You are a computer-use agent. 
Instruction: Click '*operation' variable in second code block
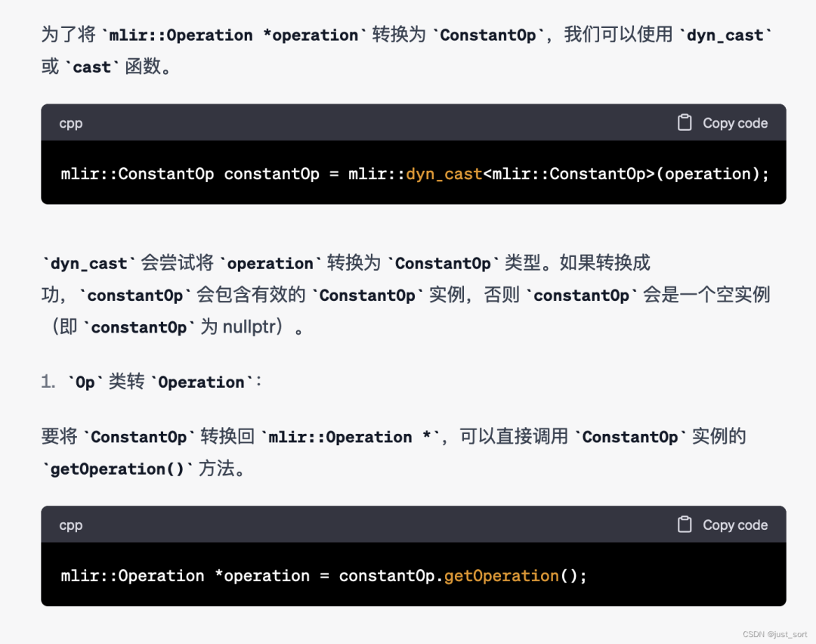[261, 576]
